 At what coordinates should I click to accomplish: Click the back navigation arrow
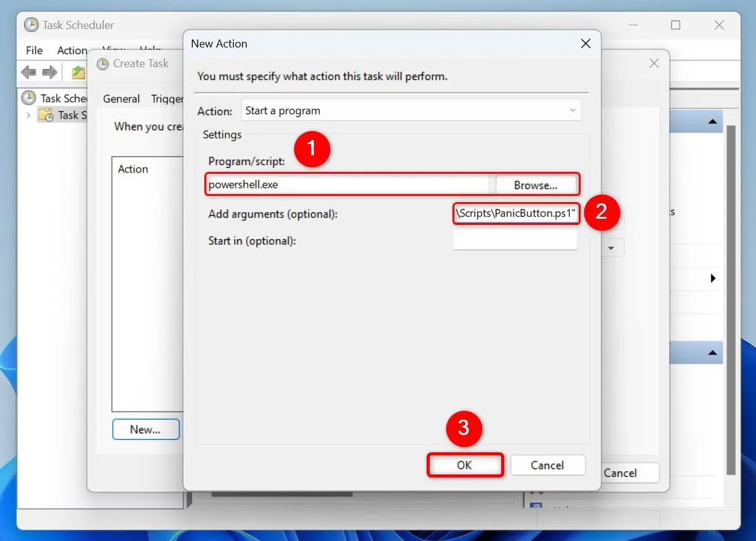(28, 72)
